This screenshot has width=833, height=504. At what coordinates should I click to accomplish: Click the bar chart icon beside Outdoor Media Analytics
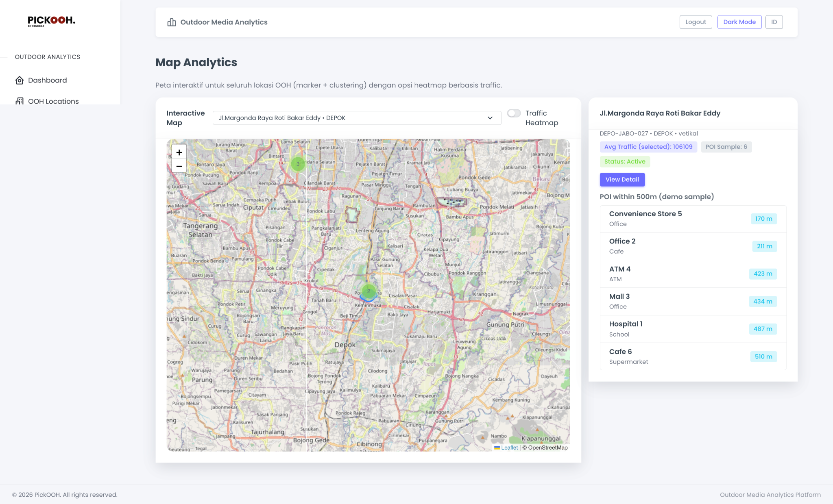(171, 22)
